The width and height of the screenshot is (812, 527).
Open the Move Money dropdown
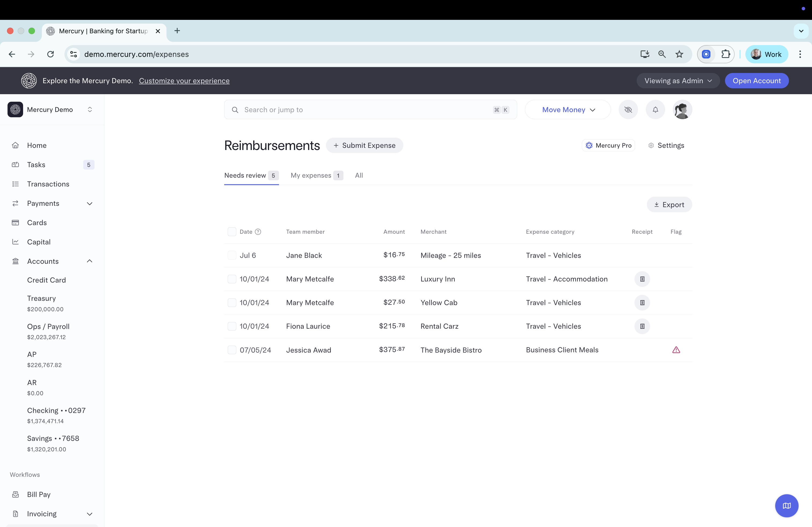click(x=568, y=110)
